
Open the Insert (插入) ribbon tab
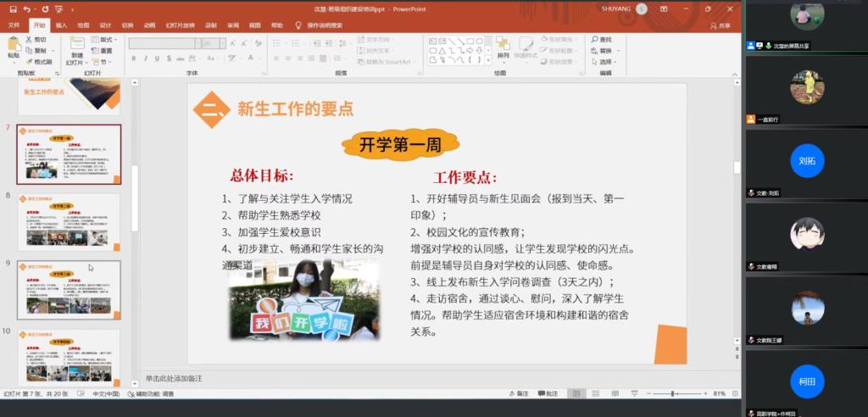point(61,25)
